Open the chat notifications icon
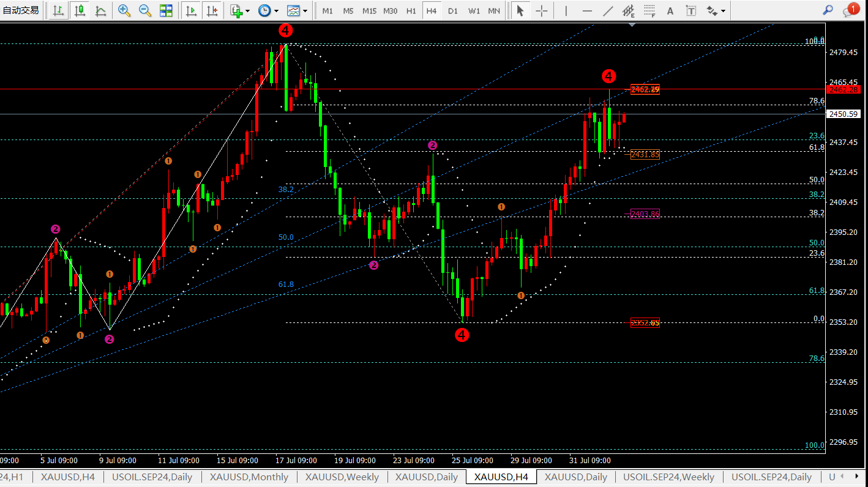The height and width of the screenshot is (487, 868). coord(851,10)
